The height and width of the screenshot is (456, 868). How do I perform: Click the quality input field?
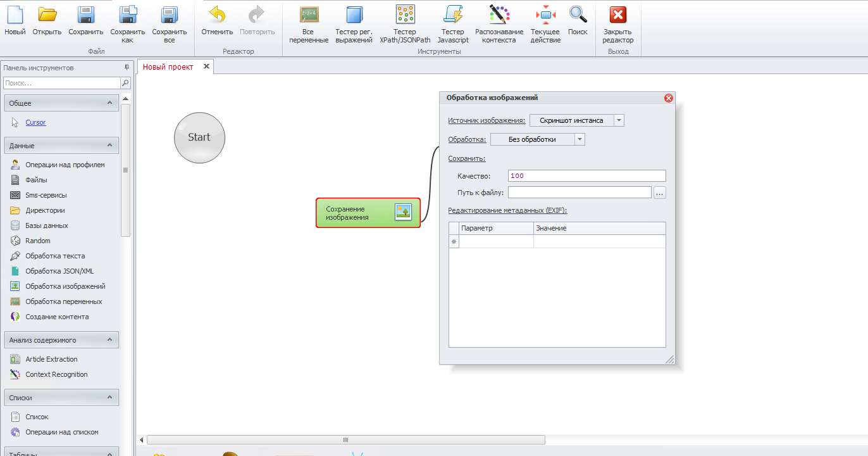(x=586, y=176)
